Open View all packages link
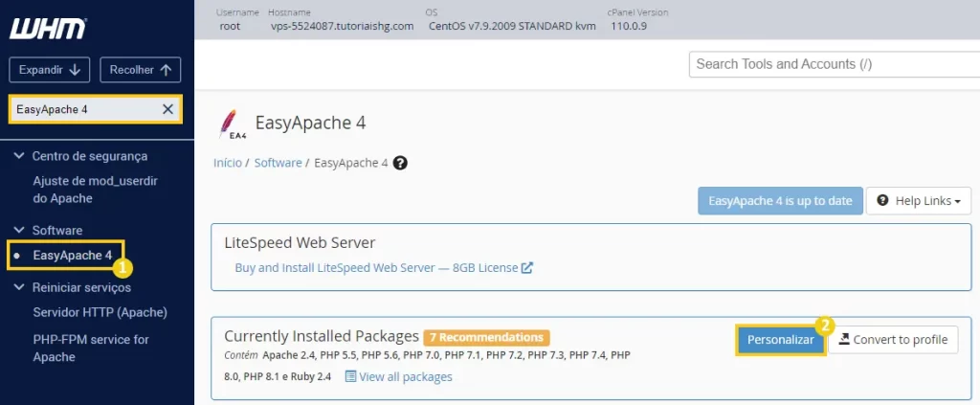 click(x=406, y=377)
